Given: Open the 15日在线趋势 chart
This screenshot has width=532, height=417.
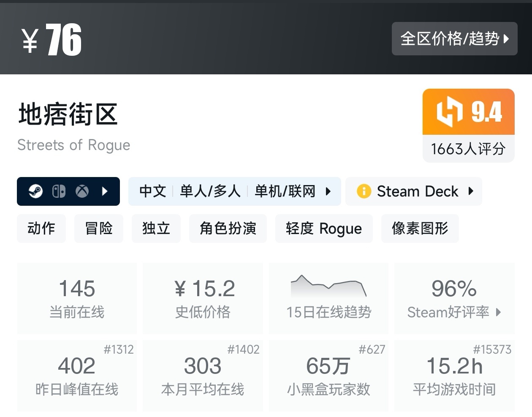Looking at the screenshot, I should pyautogui.click(x=328, y=298).
